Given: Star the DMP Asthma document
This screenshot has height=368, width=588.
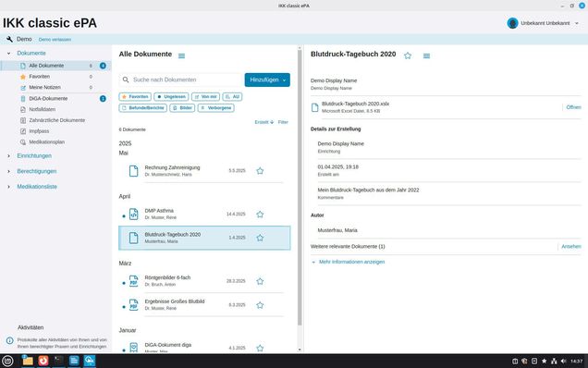Looking at the screenshot, I should pos(260,215).
